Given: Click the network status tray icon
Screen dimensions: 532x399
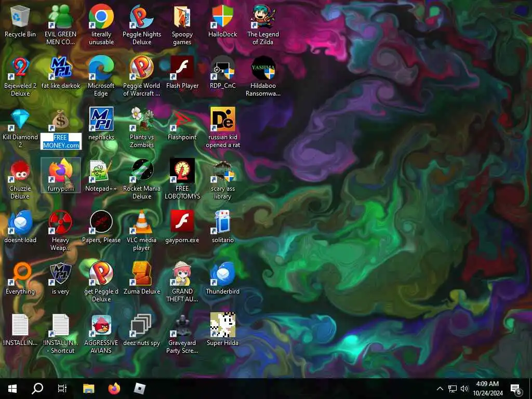Looking at the screenshot, I should 453,389.
